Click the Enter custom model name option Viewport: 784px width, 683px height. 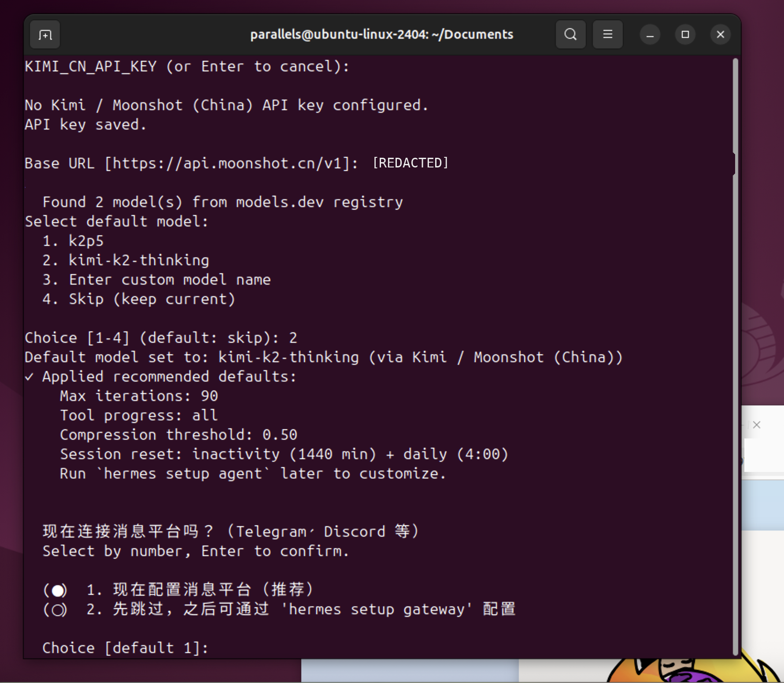click(x=170, y=280)
